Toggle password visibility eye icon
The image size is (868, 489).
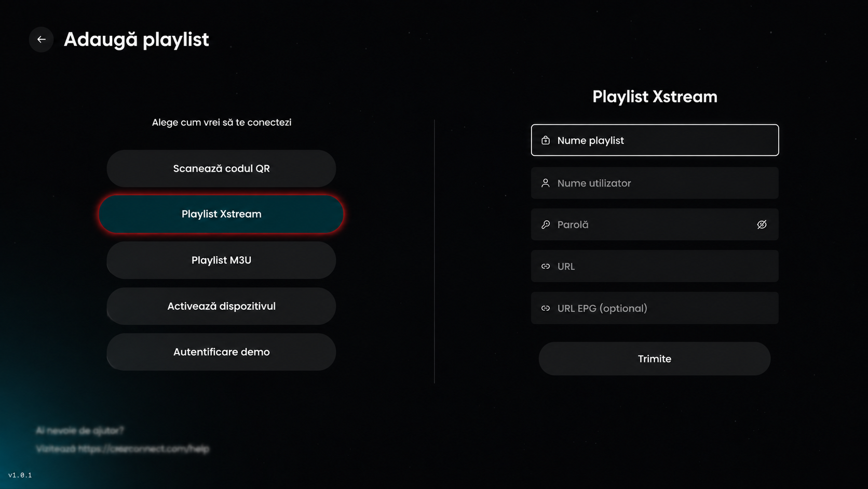point(762,224)
